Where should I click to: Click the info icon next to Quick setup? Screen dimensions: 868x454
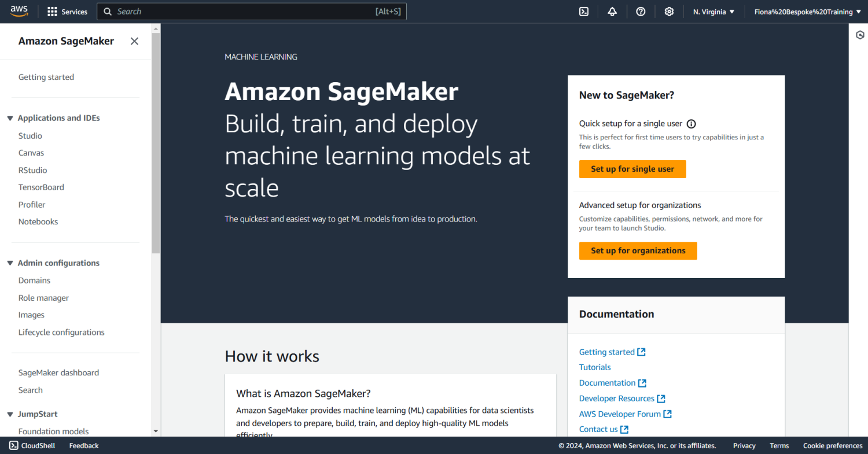(x=692, y=123)
